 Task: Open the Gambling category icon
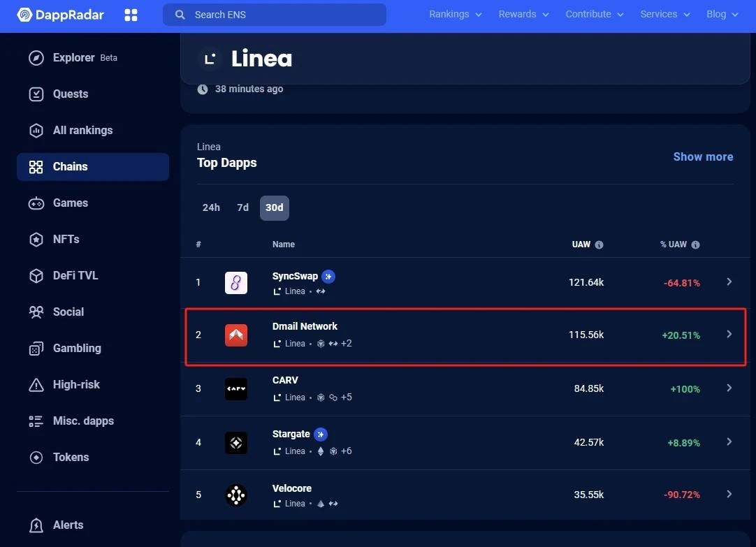point(36,348)
